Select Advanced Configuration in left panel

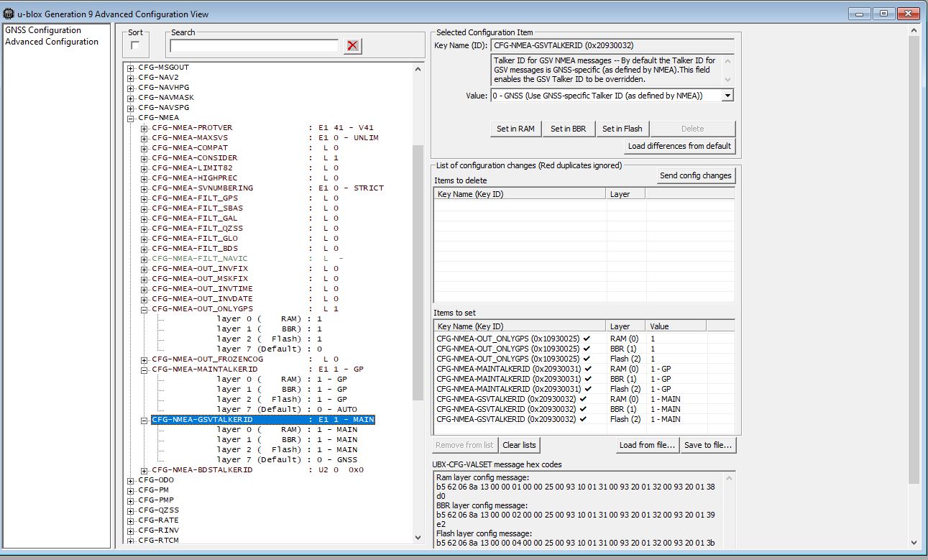pyautogui.click(x=52, y=42)
